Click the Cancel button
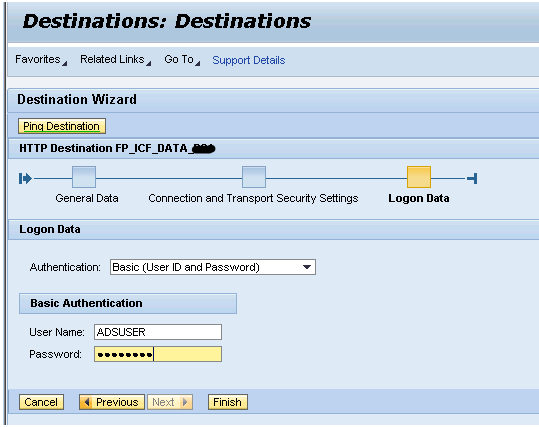This screenshot has height=427, width=539. (41, 402)
